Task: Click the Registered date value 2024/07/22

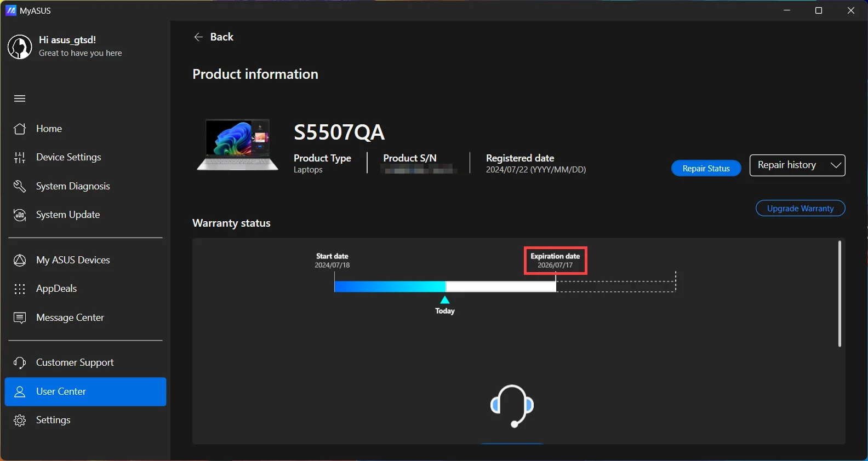Action: [536, 170]
